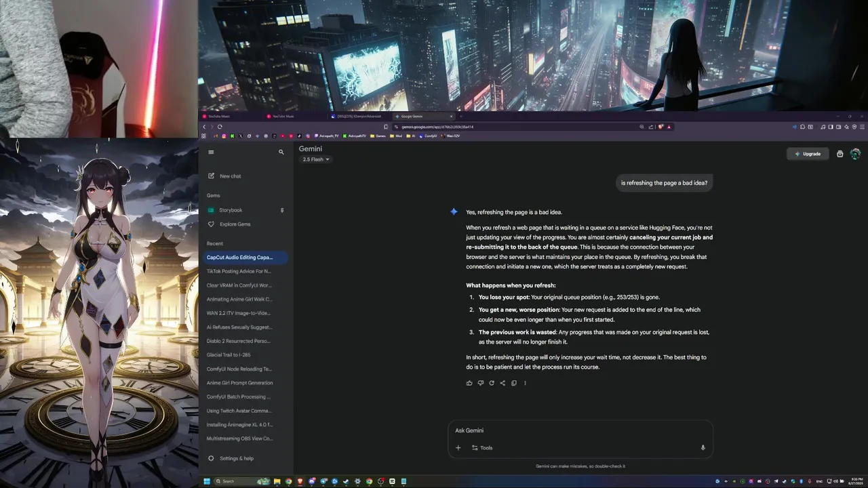The height and width of the screenshot is (488, 868).
Task: Click the user prompt about refreshing the page
Action: pyautogui.click(x=664, y=183)
